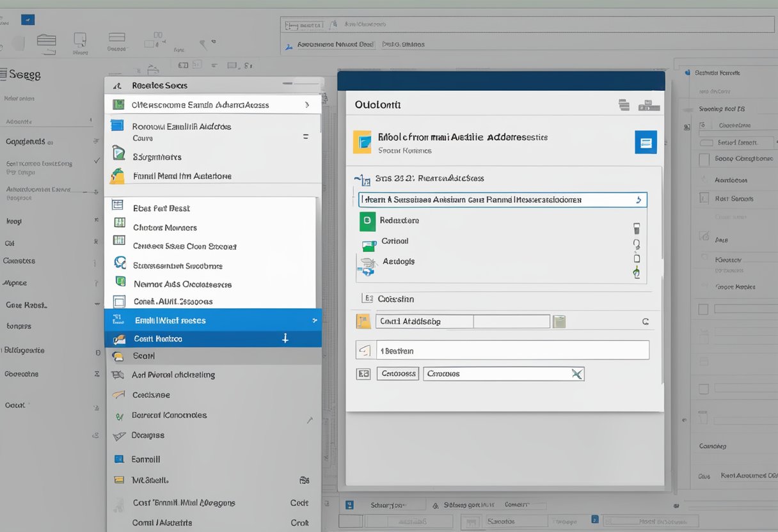Screen dimensions: 778x532
Task: Open the dropdown arrow in the Iteam A Ssesdsaes combo box
Action: (638, 200)
